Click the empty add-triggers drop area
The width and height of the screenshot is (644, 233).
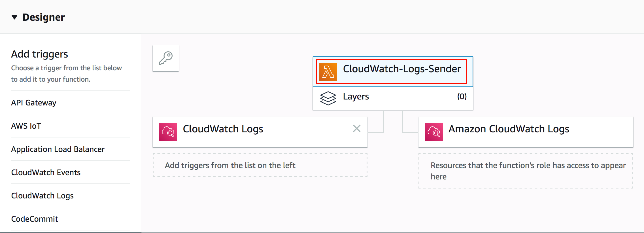[x=260, y=165]
